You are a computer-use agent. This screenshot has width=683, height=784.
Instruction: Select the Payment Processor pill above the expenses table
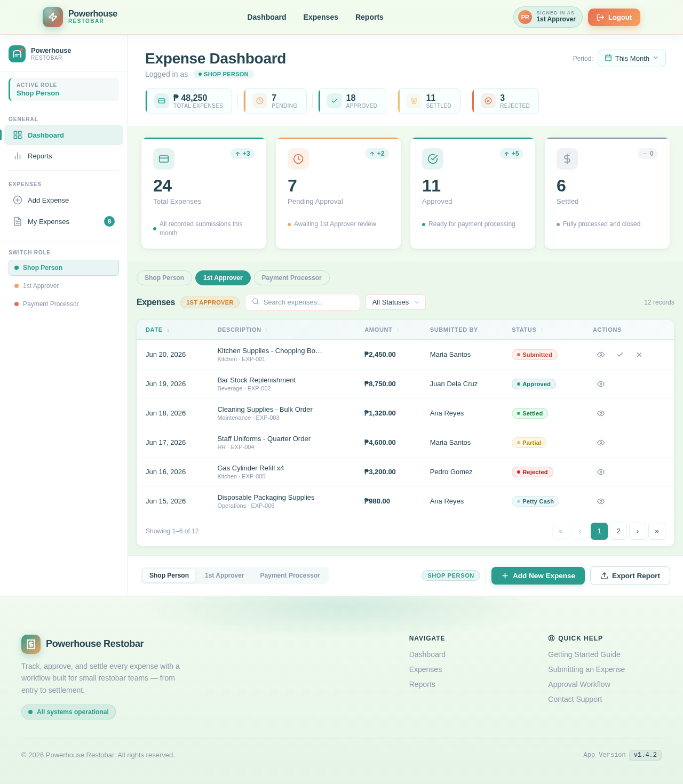click(291, 278)
